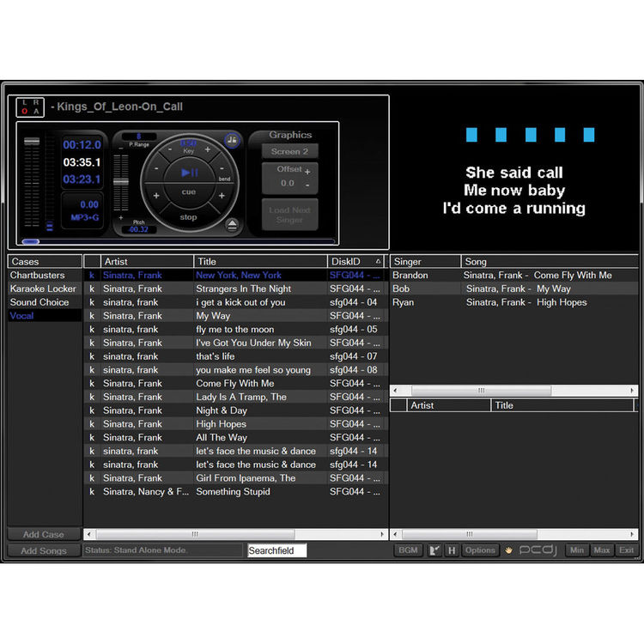This screenshot has width=644, height=644.
Task: Click the music note icon in the player
Action: (232, 140)
